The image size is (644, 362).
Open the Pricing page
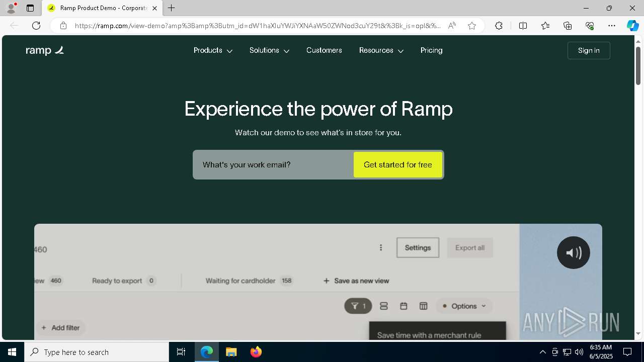[432, 50]
